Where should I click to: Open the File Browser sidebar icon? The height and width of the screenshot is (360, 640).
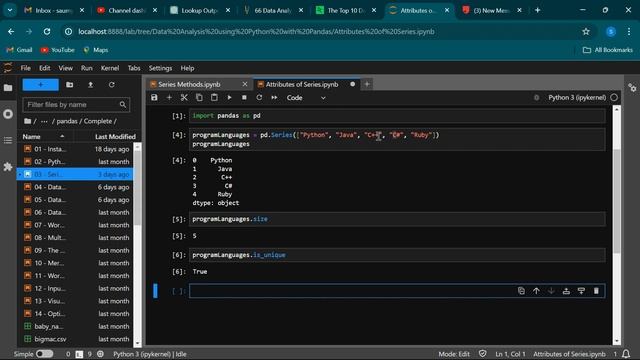tap(8, 88)
